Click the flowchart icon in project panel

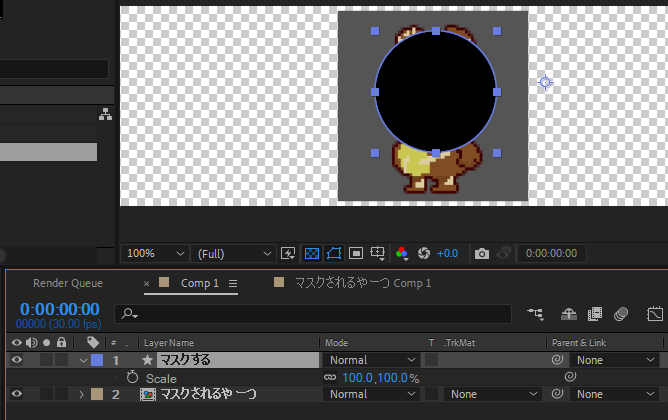coord(105,114)
